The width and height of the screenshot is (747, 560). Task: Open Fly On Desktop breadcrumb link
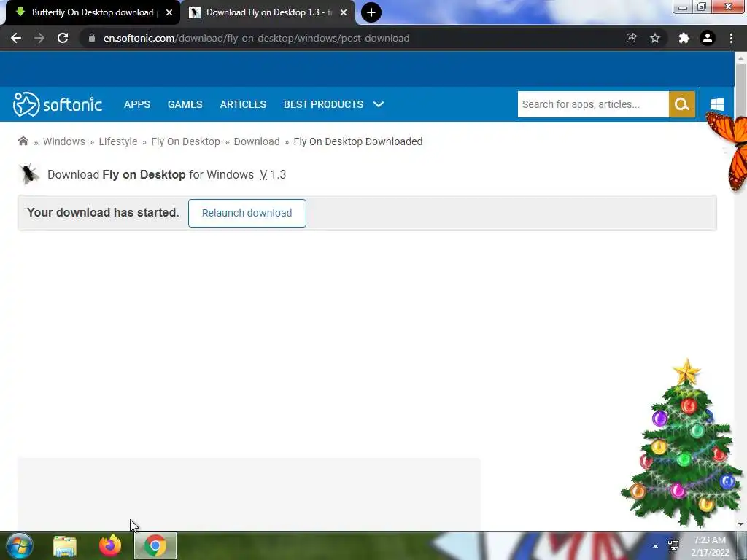(186, 141)
